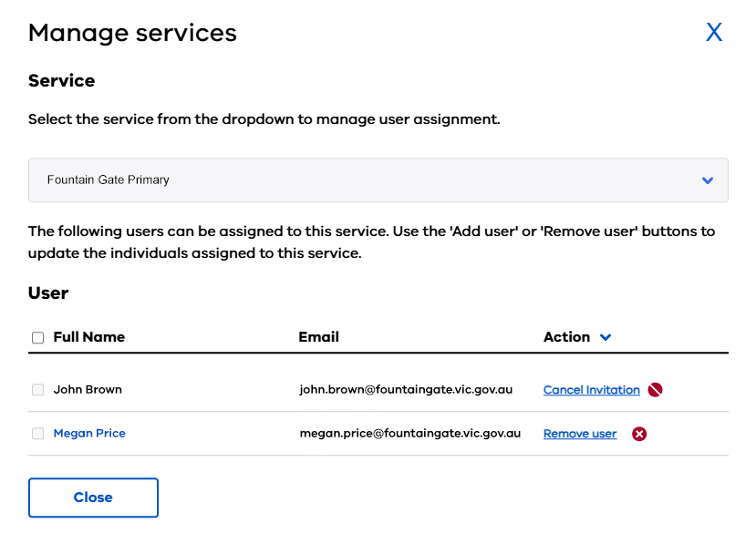This screenshot has height=544, width=756.
Task: Open the Fountain Gate Primary service dropdown
Action: 378,180
